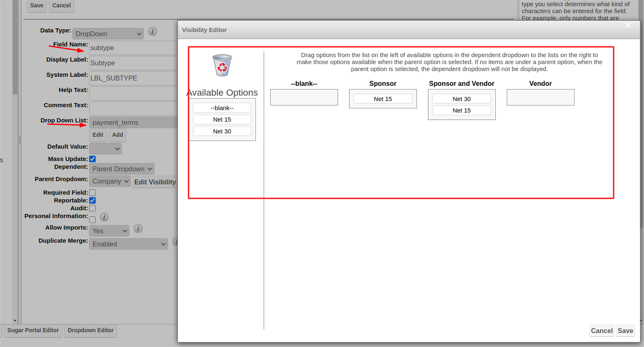Click the System Label input field
Viewport: 644px width, 347px height.
[x=134, y=78]
